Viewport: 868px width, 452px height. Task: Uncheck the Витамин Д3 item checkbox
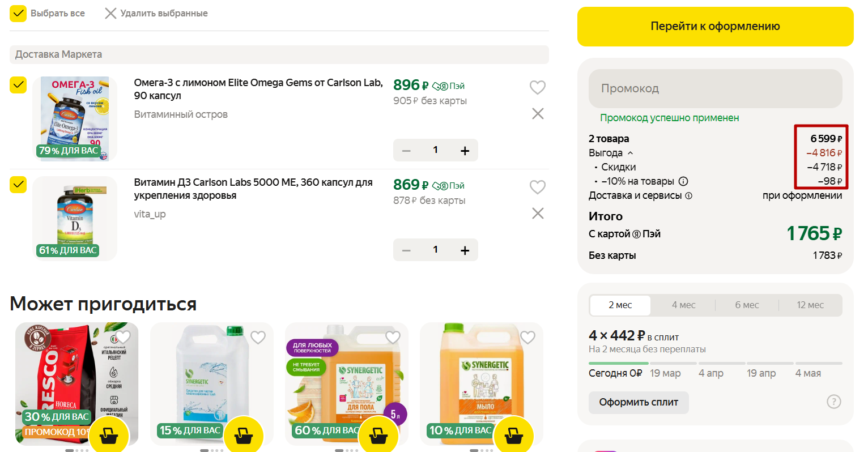18,185
